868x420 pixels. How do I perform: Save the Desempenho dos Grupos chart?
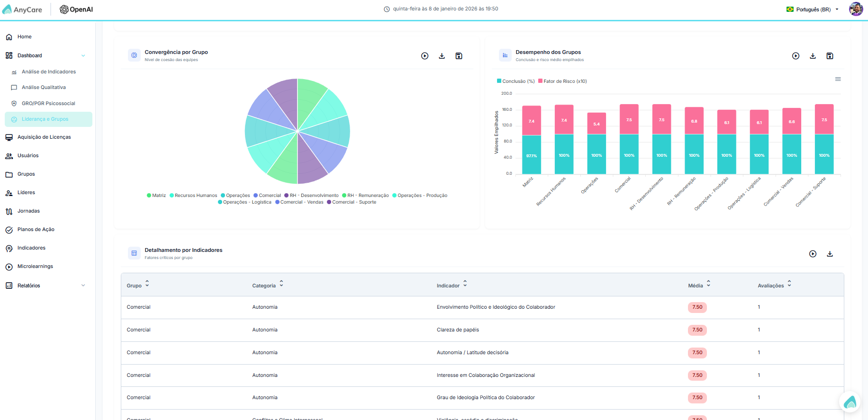pyautogui.click(x=830, y=56)
